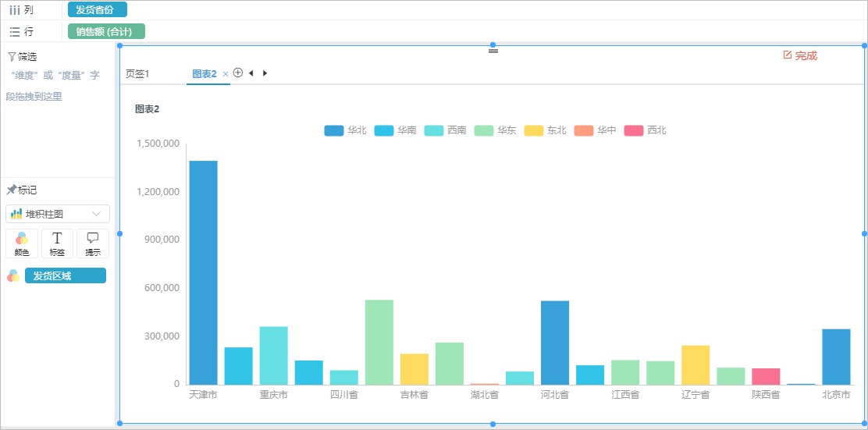The width and height of the screenshot is (868, 430).
Task: Click the 江西省 axis label
Action: [625, 395]
